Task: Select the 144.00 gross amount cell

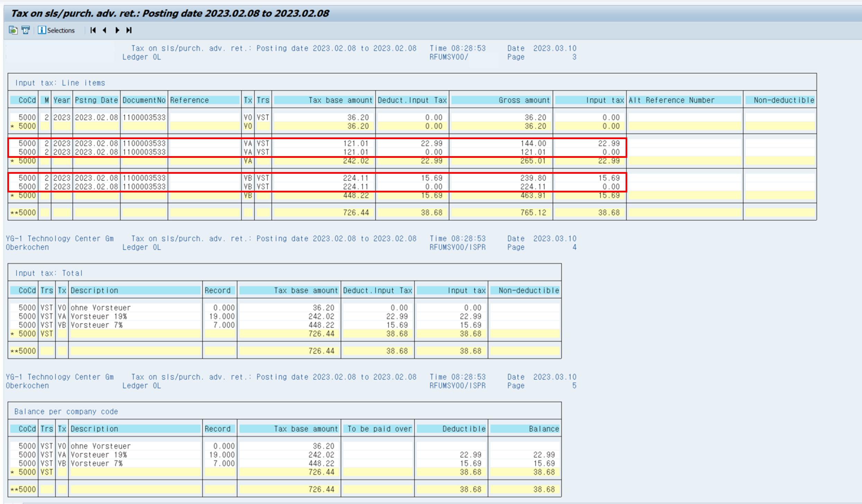Action: click(533, 143)
